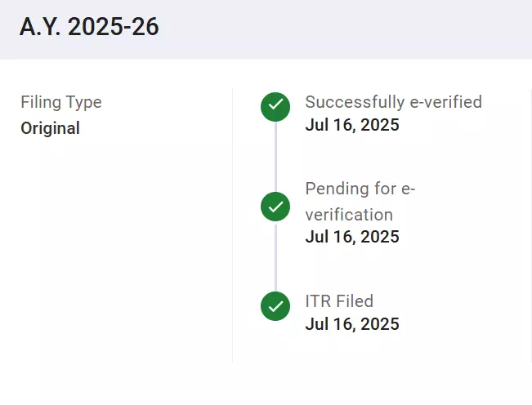Click the Successfully e-verified status text

tap(394, 102)
